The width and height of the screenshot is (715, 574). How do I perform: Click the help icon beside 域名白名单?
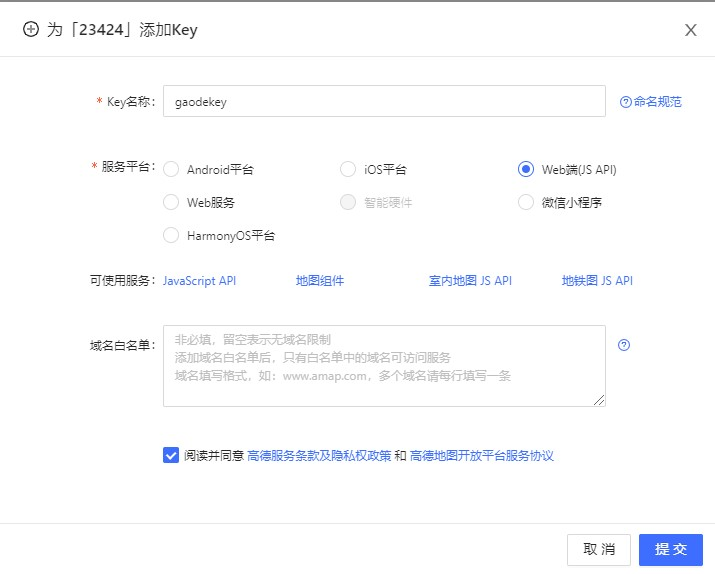click(x=624, y=345)
